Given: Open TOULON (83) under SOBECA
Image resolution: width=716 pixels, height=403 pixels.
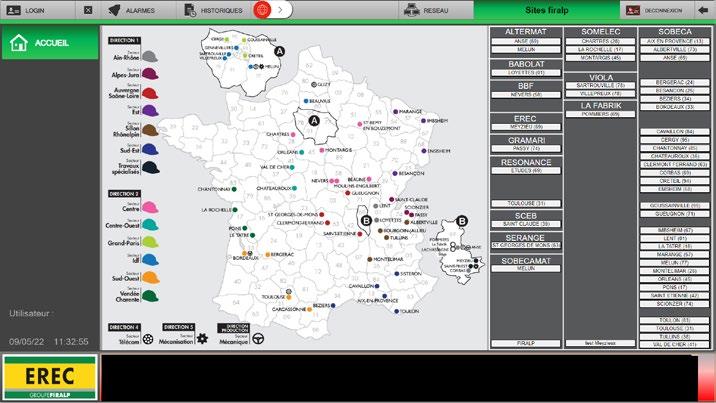Looking at the screenshot, I should click(674, 320).
